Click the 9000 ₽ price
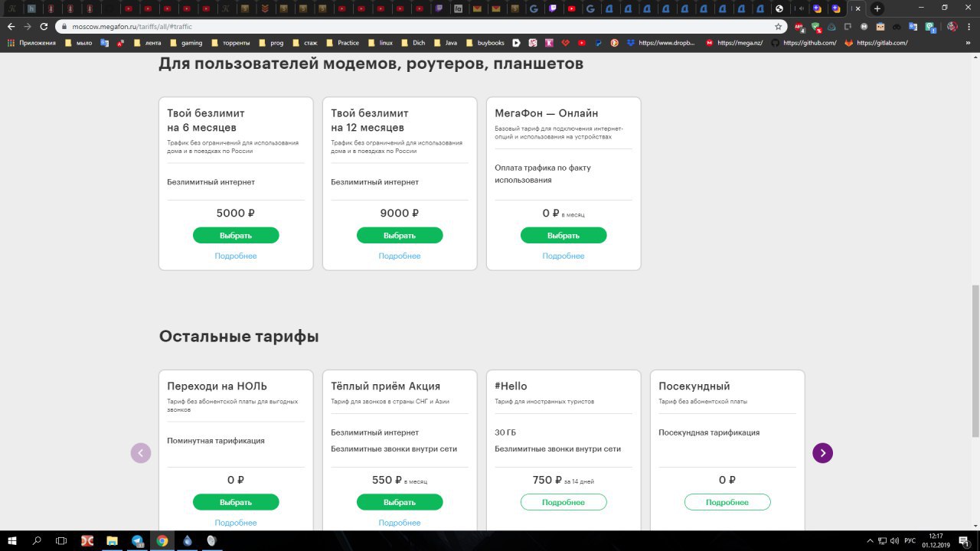Viewport: 980px width, 551px height. 400,214
